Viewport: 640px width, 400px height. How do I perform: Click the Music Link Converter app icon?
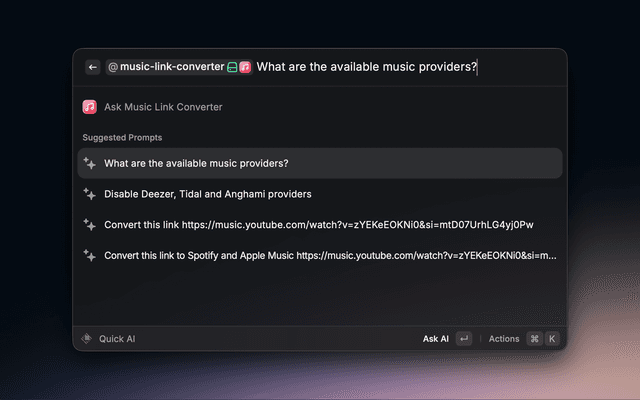tap(90, 106)
